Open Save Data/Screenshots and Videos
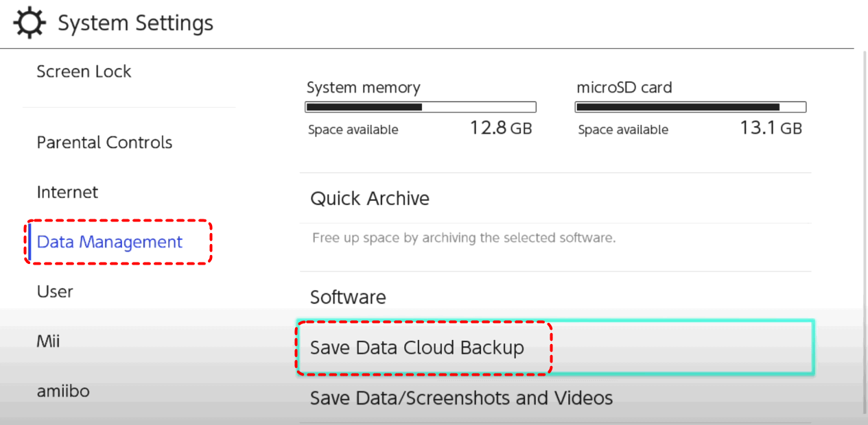The height and width of the screenshot is (425, 868). 556,398
